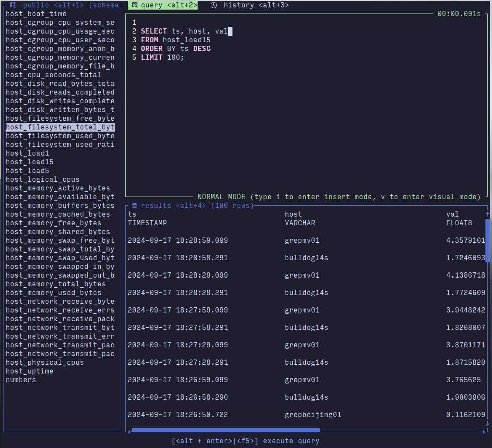Open the history <alt+3> tab

click(249, 5)
